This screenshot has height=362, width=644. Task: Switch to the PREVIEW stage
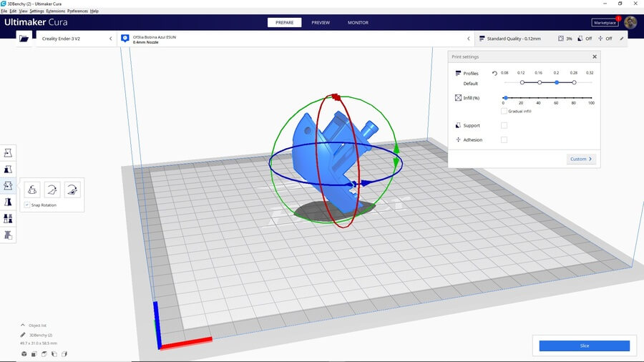[321, 23]
